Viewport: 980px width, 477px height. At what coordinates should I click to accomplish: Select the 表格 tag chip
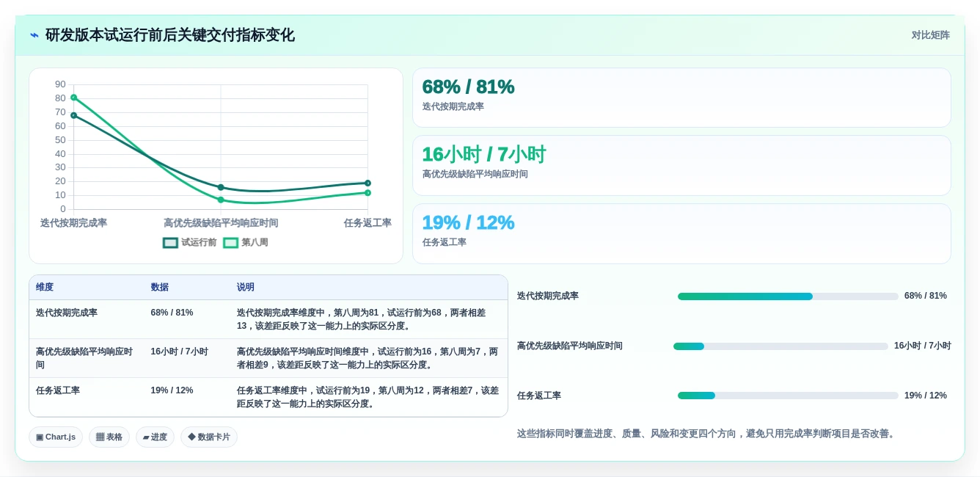coord(109,437)
